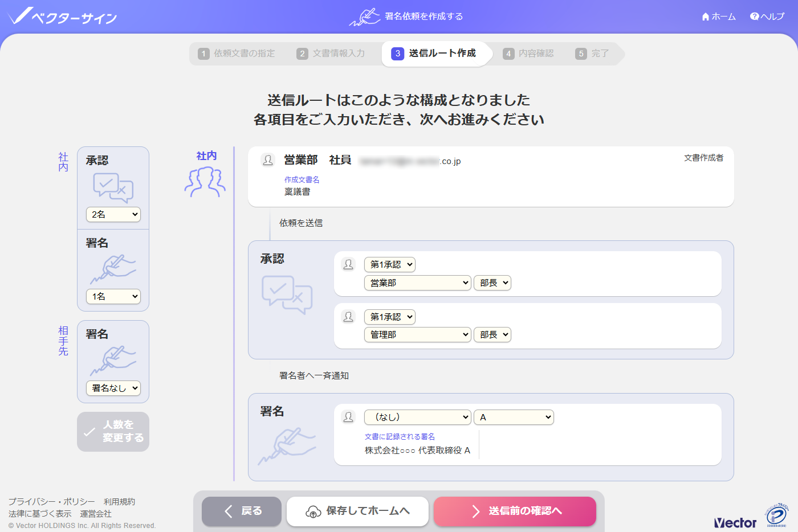
Task: Click user icon of 管理部 approver row
Action: (348, 317)
